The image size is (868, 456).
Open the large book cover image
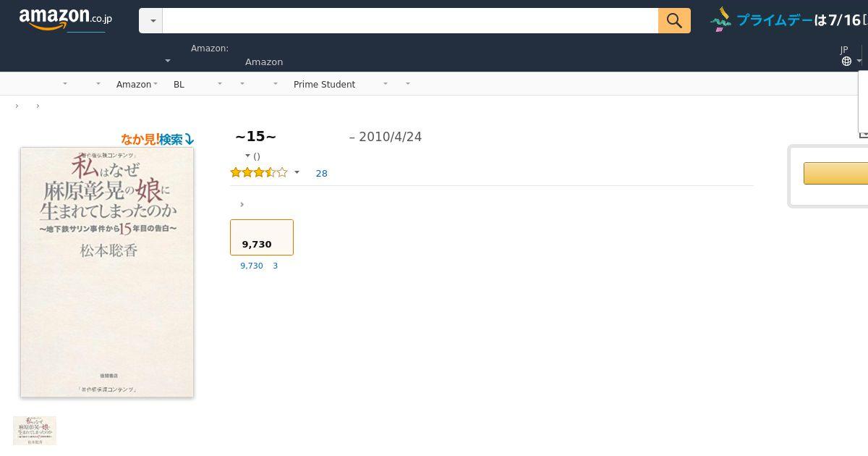pyautogui.click(x=107, y=272)
